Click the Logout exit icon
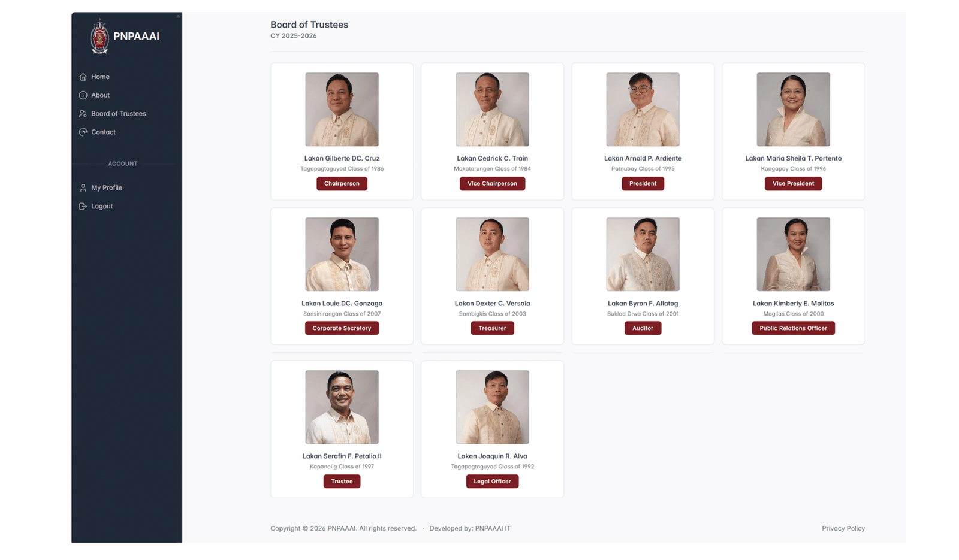The height and width of the screenshot is (560, 959). tap(83, 206)
